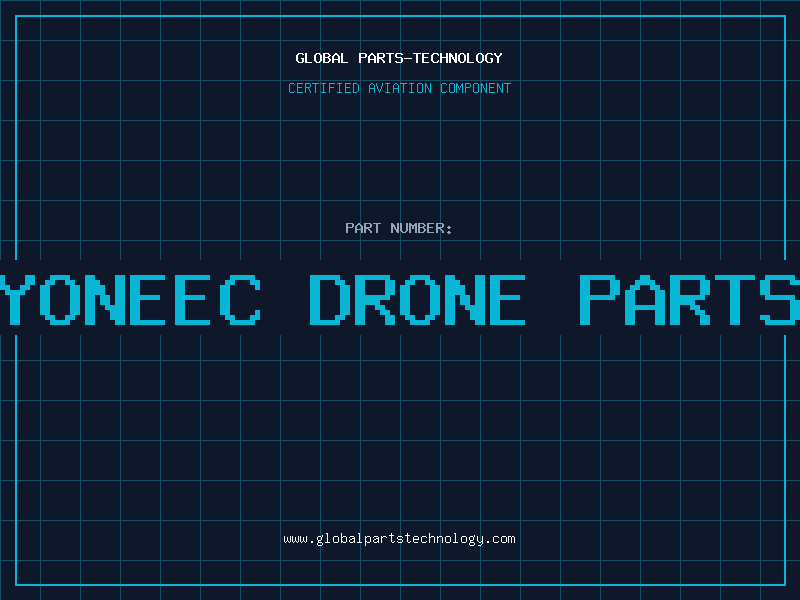The height and width of the screenshot is (600, 800).
Task: Click the word PART in the gray label
Action: point(363,228)
